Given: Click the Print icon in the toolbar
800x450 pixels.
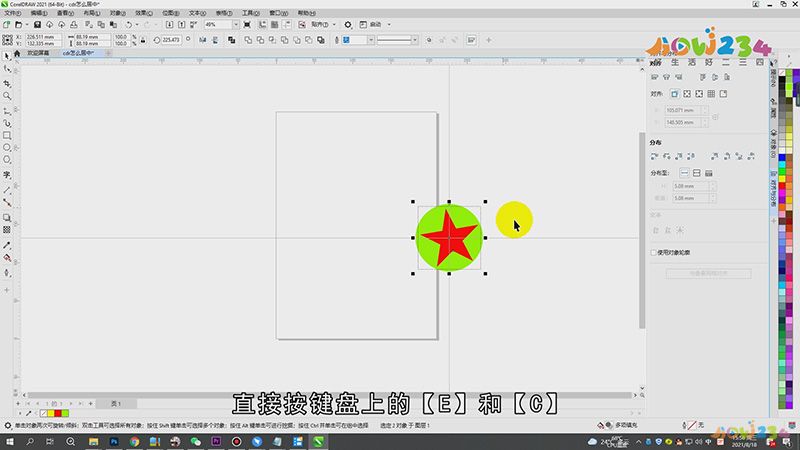Looking at the screenshot, I should click(74, 24).
